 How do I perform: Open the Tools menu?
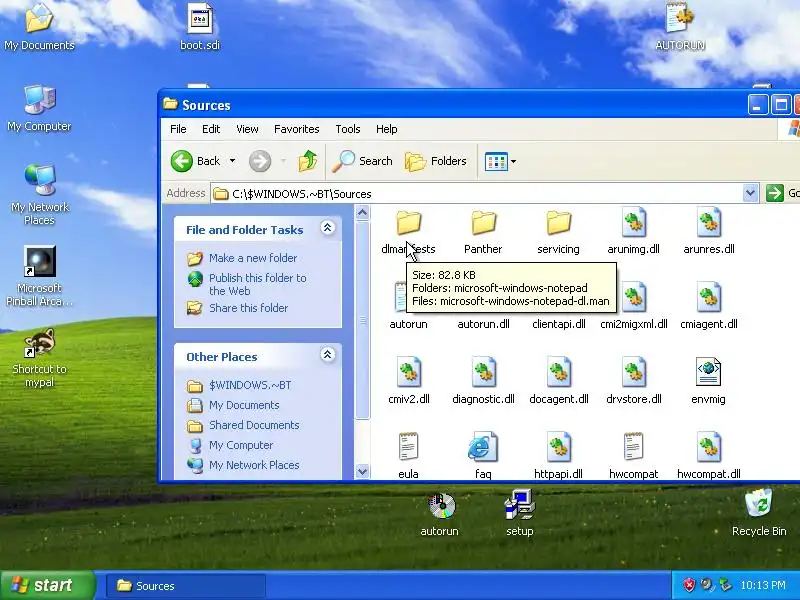pos(347,129)
